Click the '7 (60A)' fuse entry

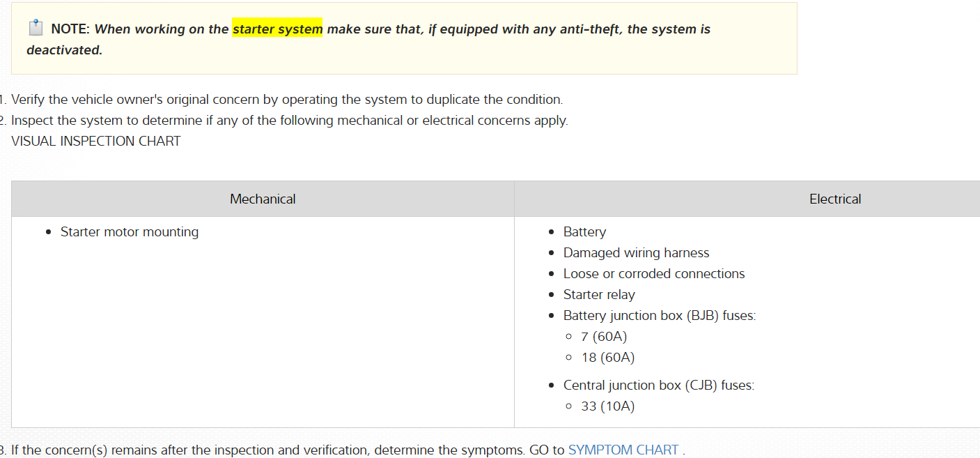click(604, 337)
